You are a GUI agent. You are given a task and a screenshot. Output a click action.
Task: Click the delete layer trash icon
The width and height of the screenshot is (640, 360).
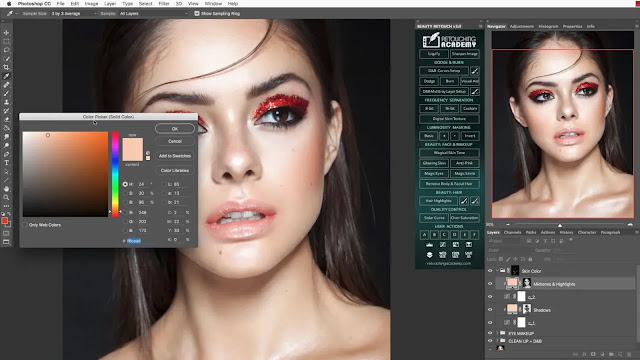629,354
